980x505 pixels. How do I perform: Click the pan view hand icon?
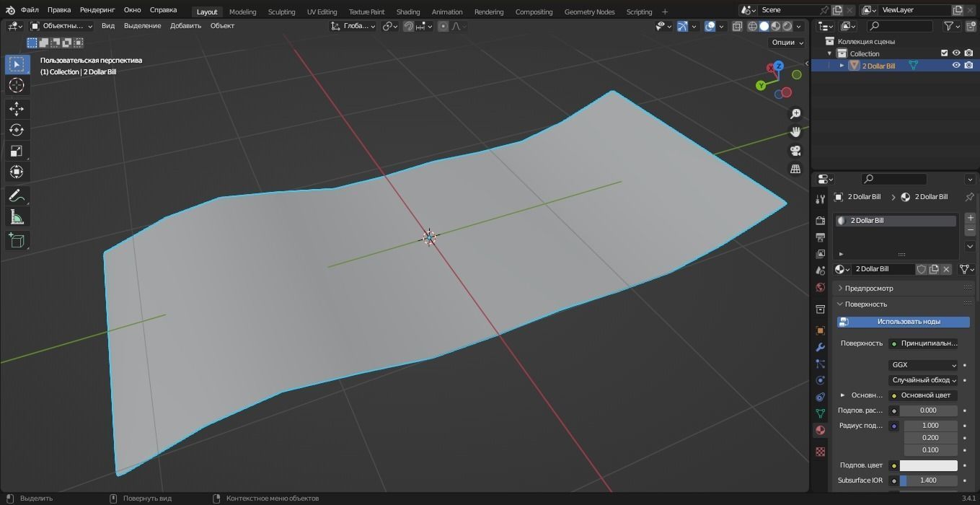[795, 132]
